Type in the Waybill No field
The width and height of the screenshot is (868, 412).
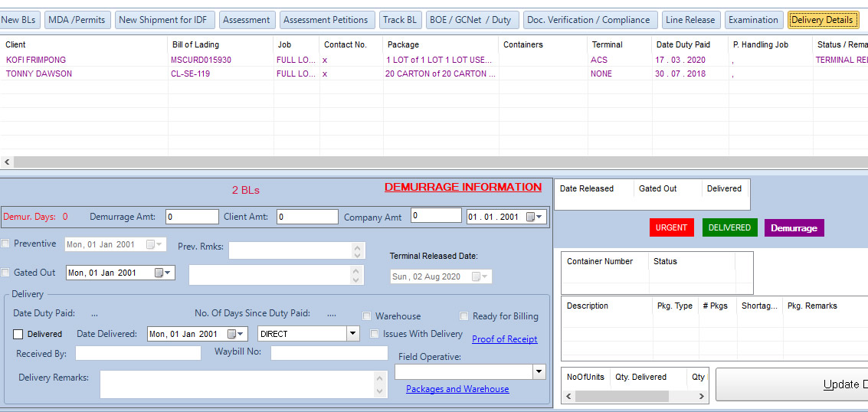[329, 353]
